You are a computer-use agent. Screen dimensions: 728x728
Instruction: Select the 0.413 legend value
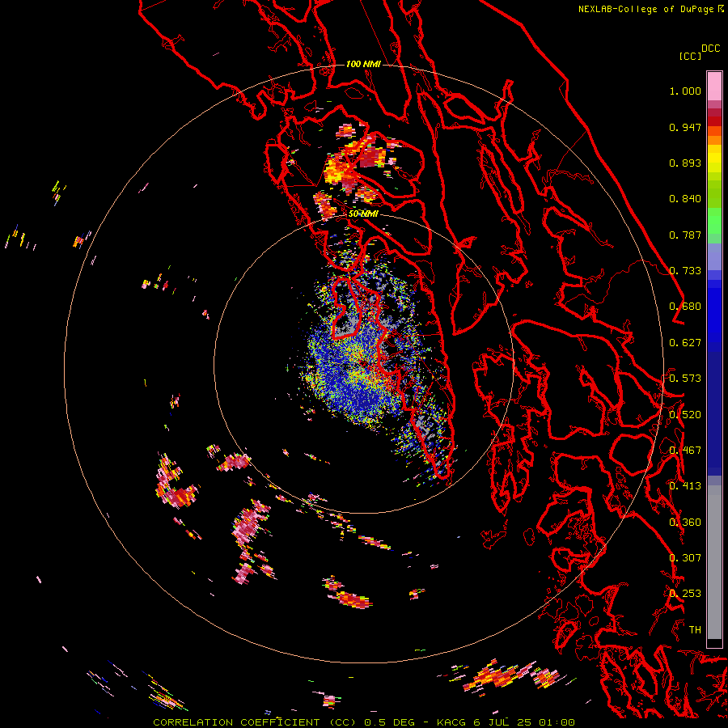pos(685,486)
